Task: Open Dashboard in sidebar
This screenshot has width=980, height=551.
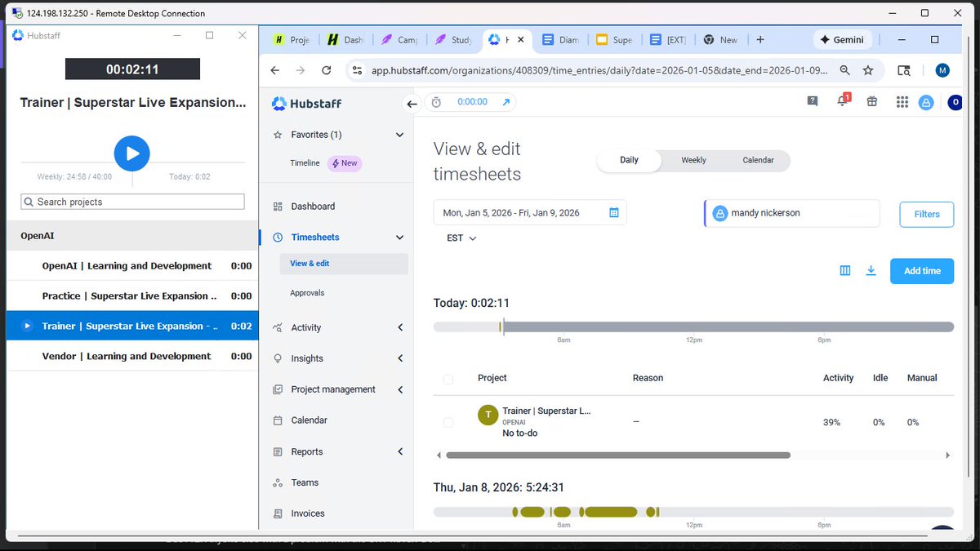Action: (x=313, y=207)
